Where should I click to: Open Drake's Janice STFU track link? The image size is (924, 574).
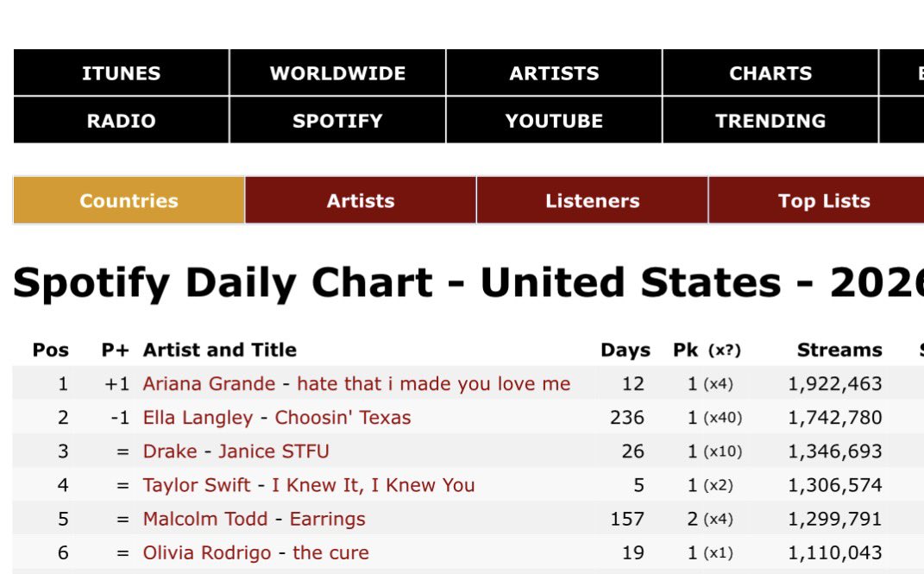[273, 451]
